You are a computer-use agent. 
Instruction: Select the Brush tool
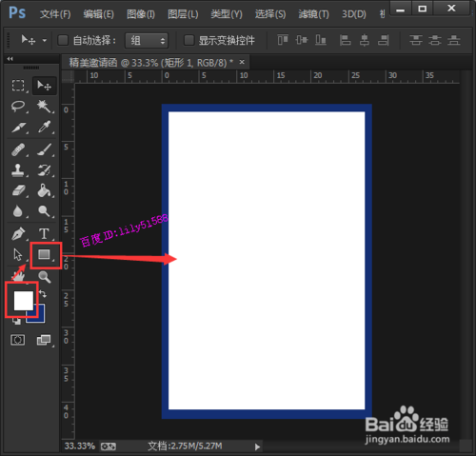[x=44, y=149]
